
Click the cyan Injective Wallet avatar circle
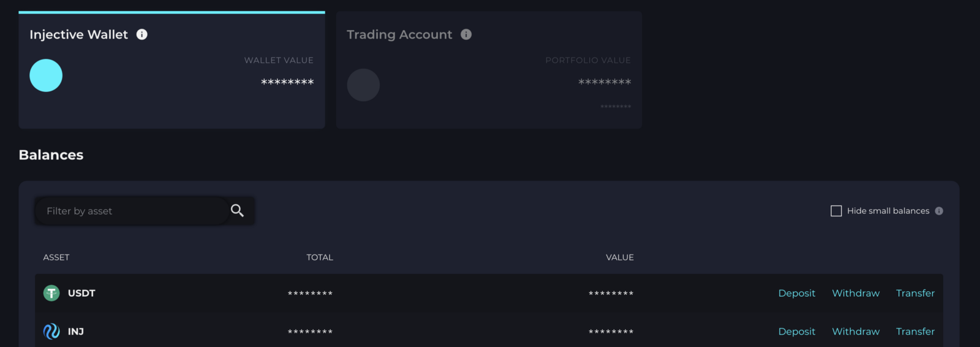pos(46,75)
